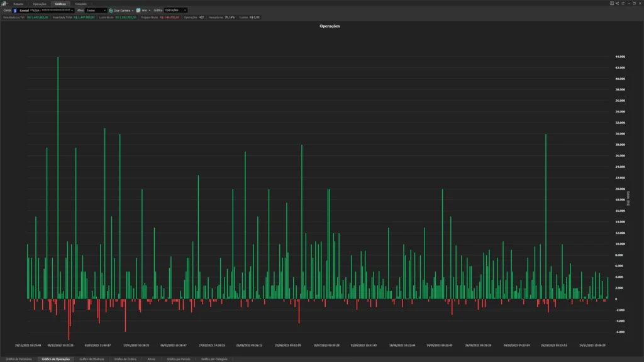Expand the Ativo 'Todos' dropdown
Image resolution: width=644 pixels, height=362 pixels.
104,11
